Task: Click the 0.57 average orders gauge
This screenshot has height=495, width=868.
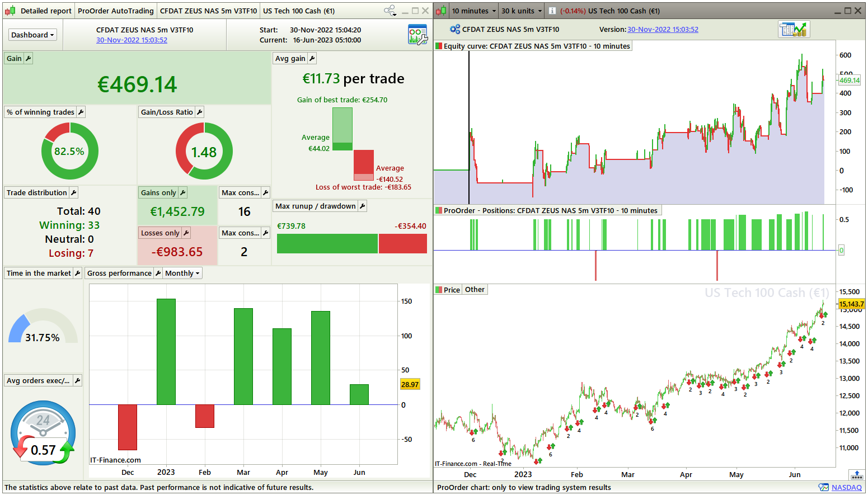Action: (43, 432)
